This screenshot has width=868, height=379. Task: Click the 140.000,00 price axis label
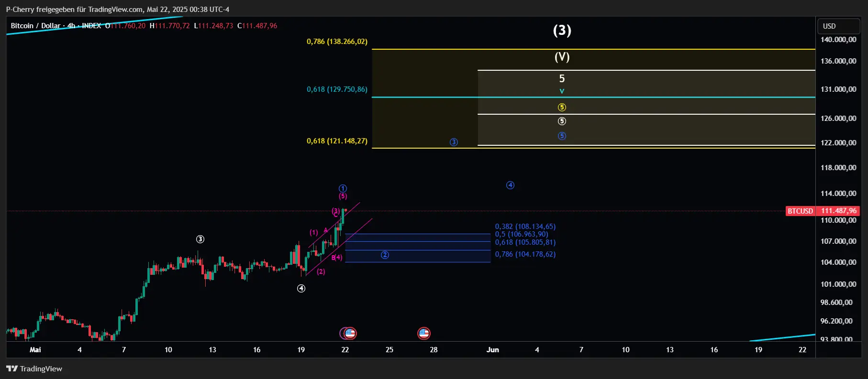point(838,40)
